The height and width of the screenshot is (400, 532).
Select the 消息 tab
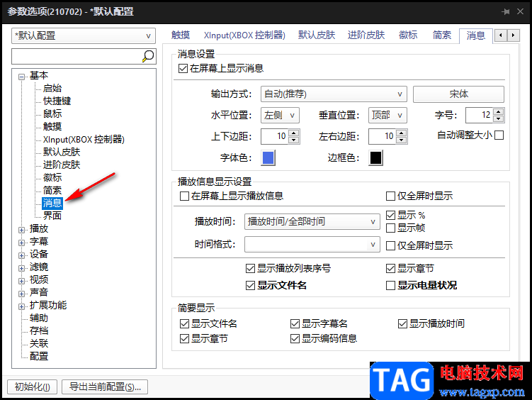click(x=475, y=35)
